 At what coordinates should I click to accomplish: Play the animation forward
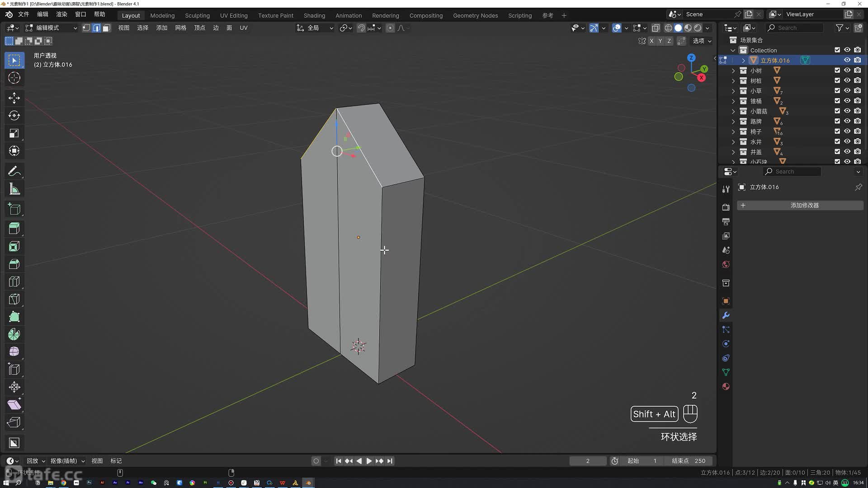pos(369,461)
